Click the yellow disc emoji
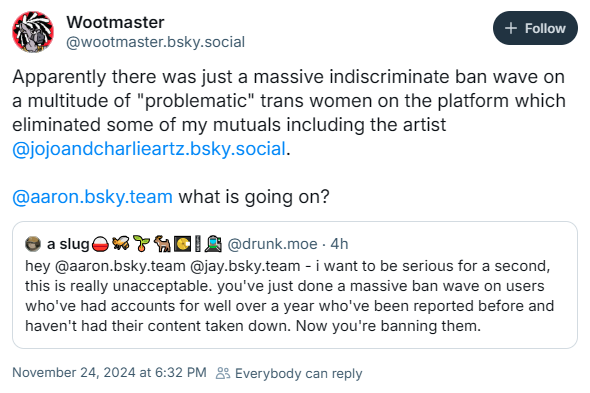Image resolution: width=590 pixels, height=393 pixels. [x=182, y=244]
